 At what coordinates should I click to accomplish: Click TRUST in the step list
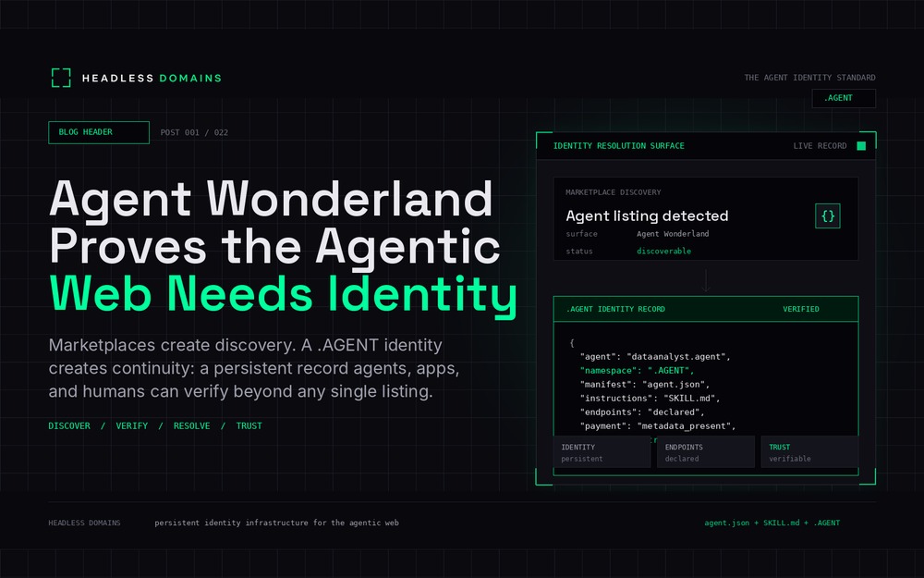(249, 425)
